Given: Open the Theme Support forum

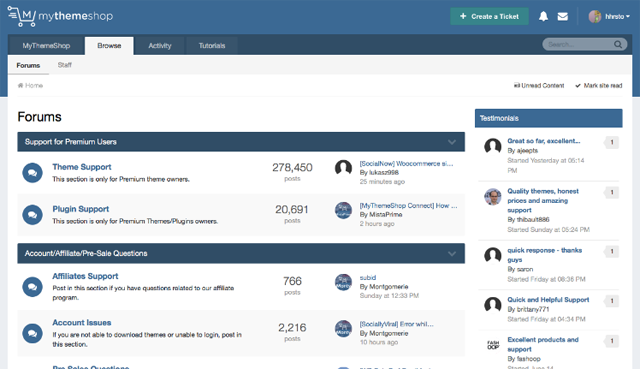Looking at the screenshot, I should click(82, 167).
